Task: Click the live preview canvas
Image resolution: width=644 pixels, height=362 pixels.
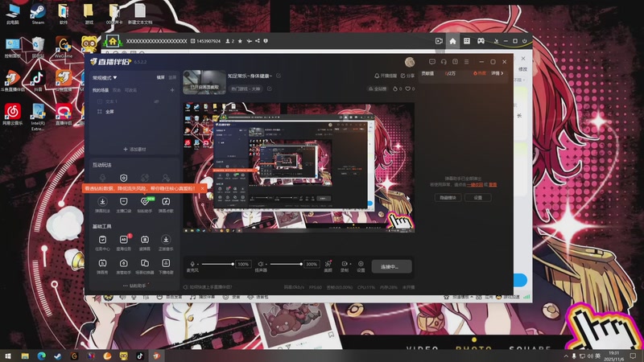Action: pyautogui.click(x=299, y=168)
